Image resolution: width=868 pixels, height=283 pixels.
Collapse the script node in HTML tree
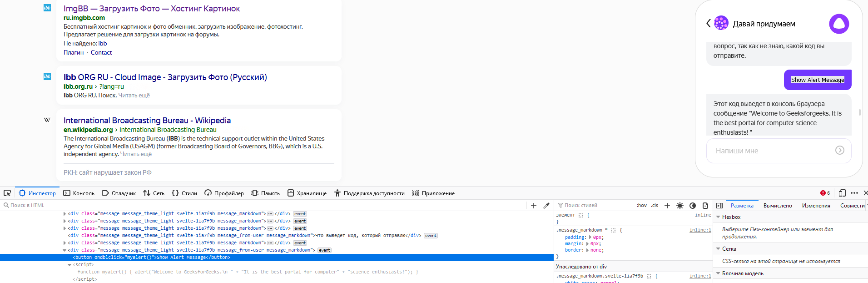[69, 265]
